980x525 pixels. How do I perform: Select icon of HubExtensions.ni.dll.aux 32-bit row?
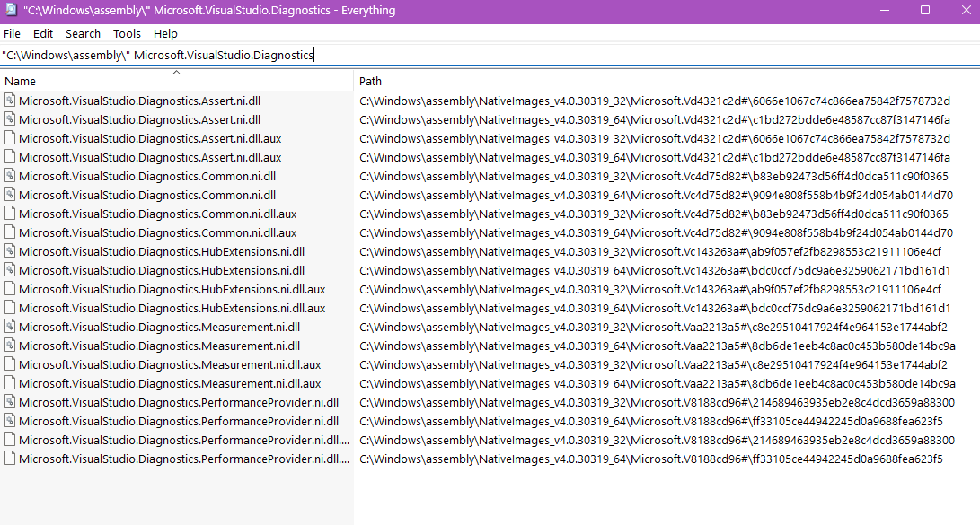[9, 288]
